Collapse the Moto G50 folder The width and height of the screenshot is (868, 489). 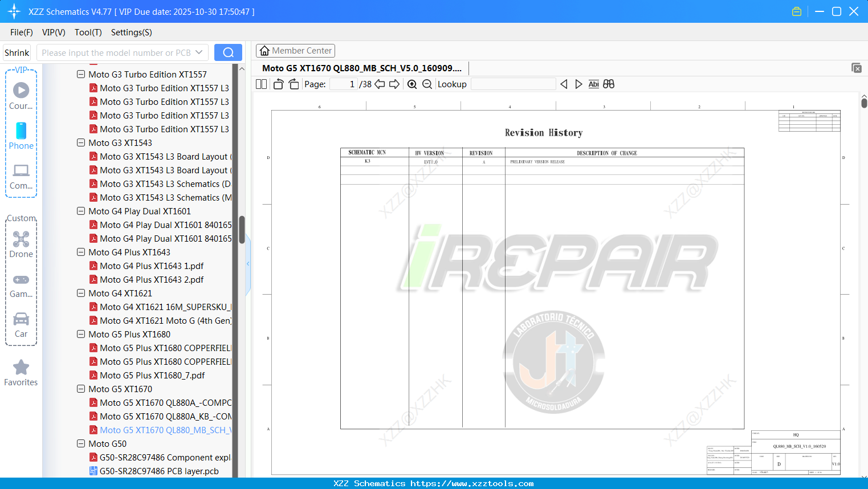tap(80, 443)
